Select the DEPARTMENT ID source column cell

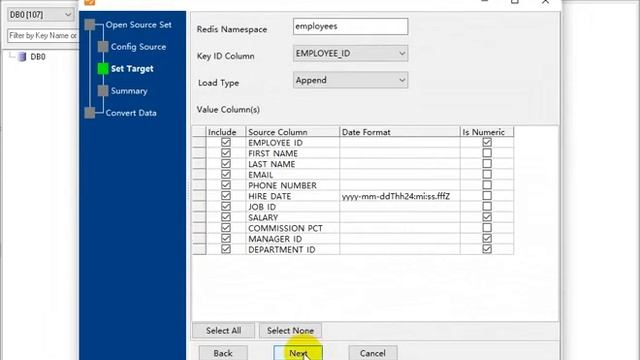click(293, 249)
